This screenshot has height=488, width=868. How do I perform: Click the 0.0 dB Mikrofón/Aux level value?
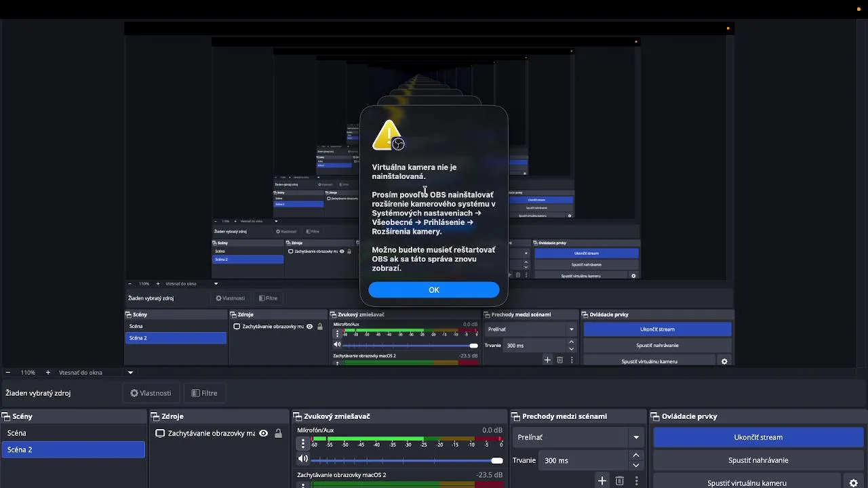tap(492, 430)
